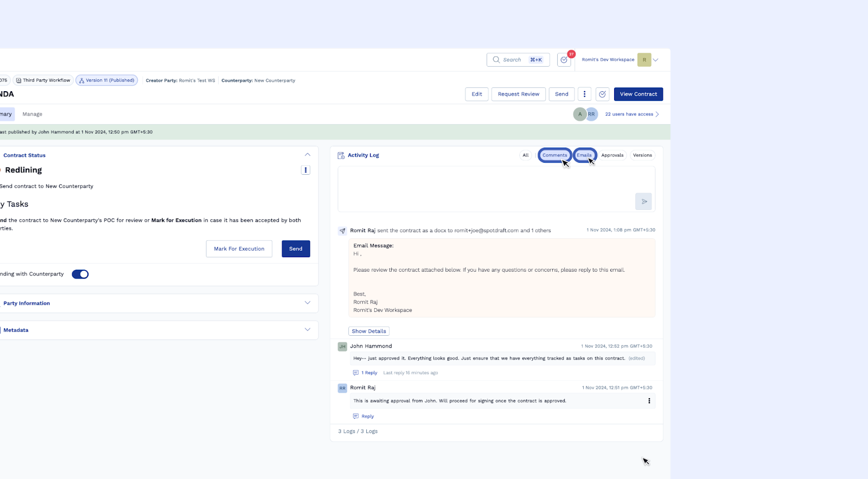Image resolution: width=868 pixels, height=479 pixels.
Task: Click the 'Counterparty: New Counterparty' label
Action: [x=258, y=80]
